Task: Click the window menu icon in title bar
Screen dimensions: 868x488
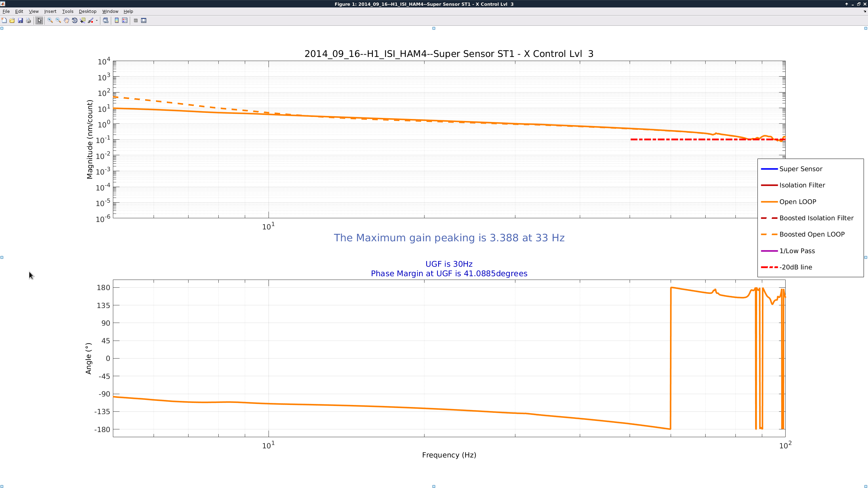Action: point(3,4)
